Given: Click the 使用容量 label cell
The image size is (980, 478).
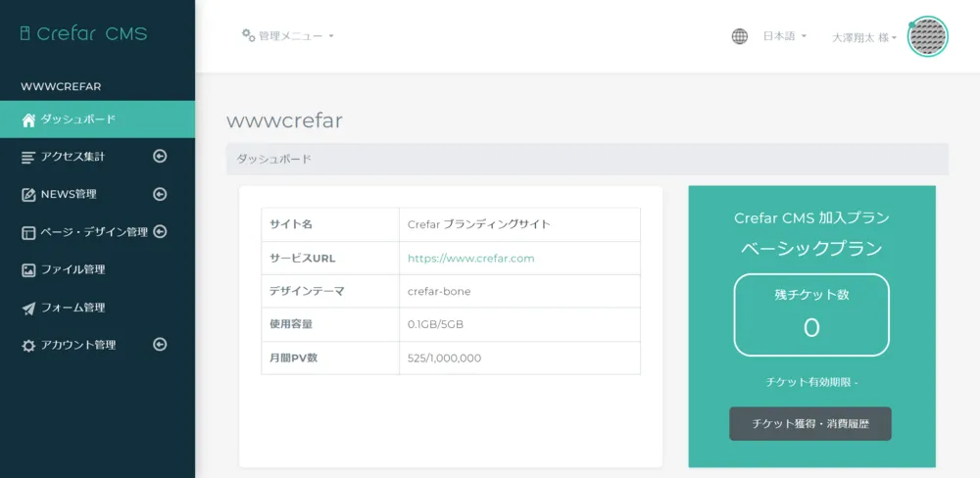Looking at the screenshot, I should coord(330,325).
